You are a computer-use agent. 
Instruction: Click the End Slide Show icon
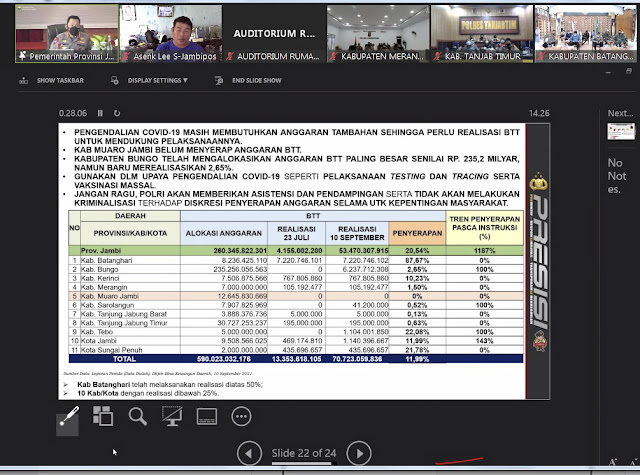tap(219, 80)
